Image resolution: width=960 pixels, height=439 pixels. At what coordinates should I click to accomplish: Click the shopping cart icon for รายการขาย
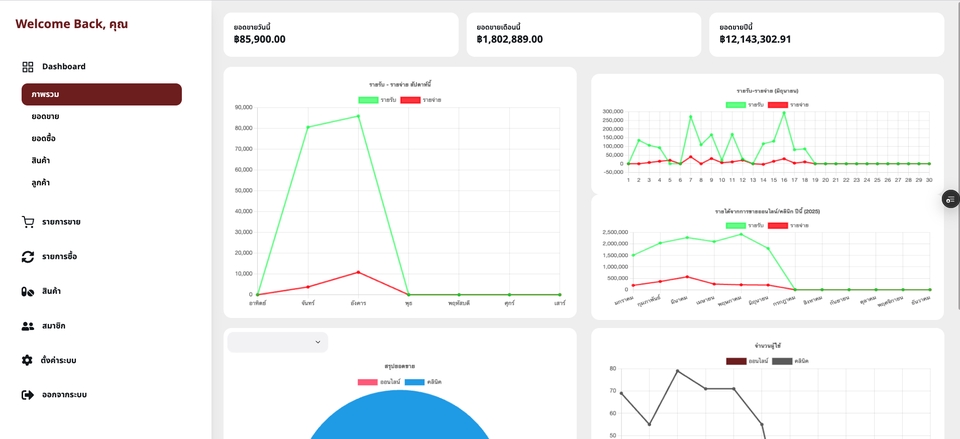(x=28, y=222)
